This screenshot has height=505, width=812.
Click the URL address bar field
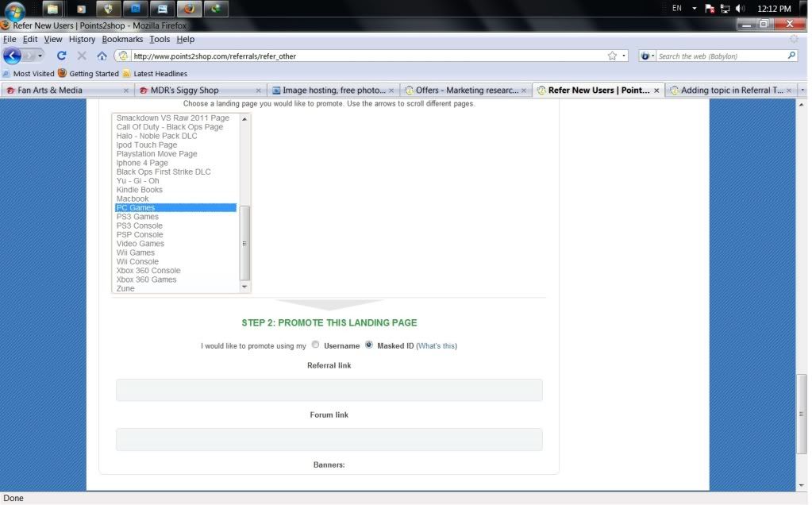(369, 56)
